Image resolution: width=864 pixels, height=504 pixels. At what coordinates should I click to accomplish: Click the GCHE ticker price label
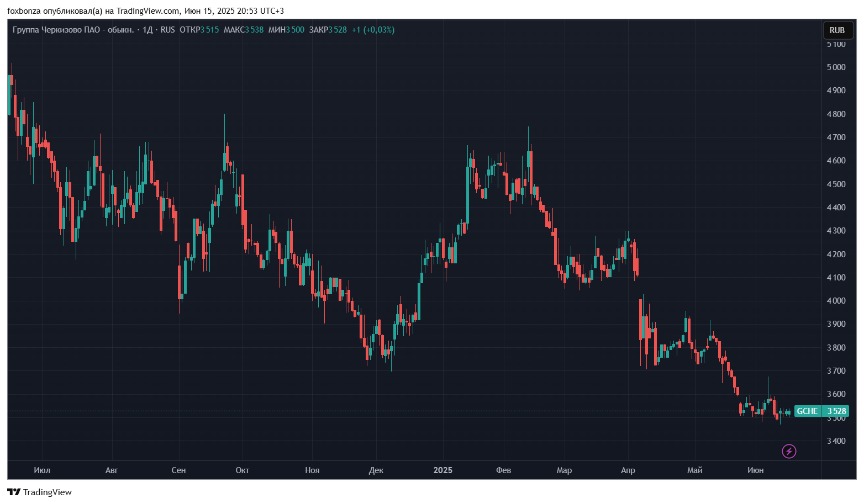807,411
